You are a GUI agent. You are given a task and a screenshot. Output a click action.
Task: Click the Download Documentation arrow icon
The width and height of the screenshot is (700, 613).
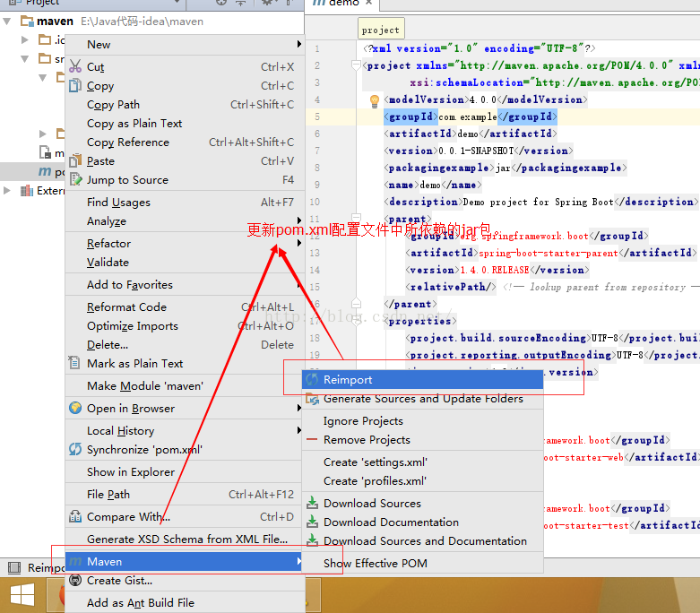tap(312, 522)
